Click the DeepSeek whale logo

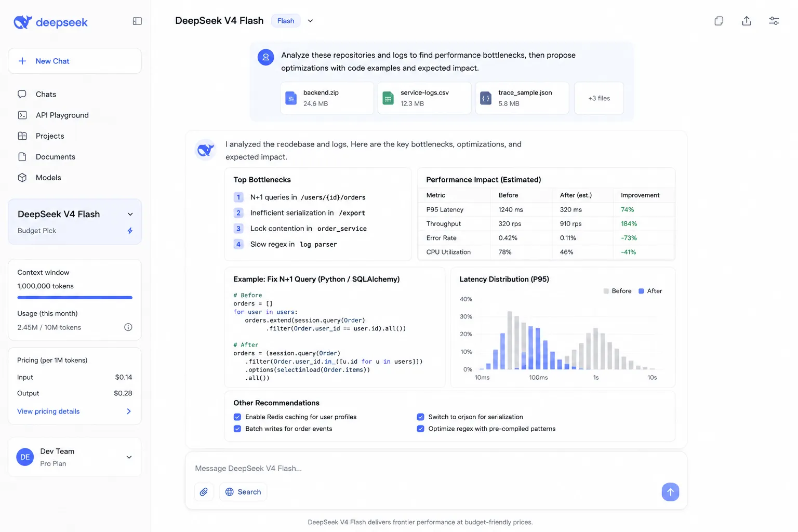(x=23, y=22)
